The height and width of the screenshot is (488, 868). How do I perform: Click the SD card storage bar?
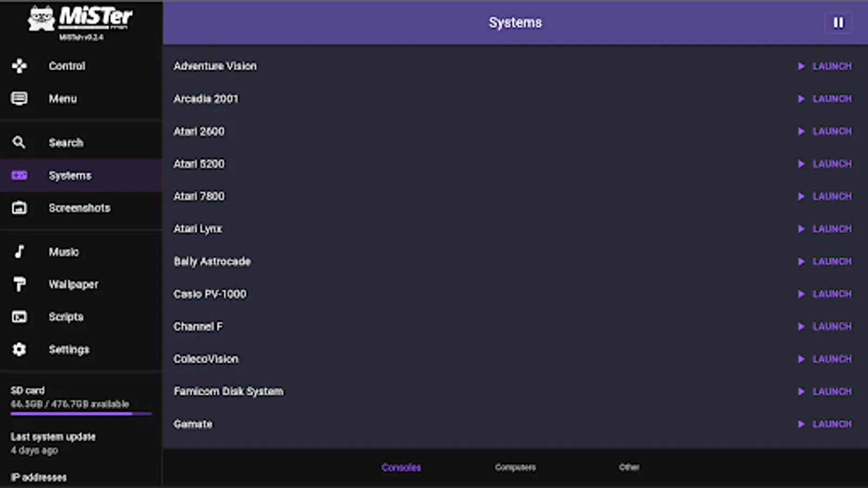point(80,412)
